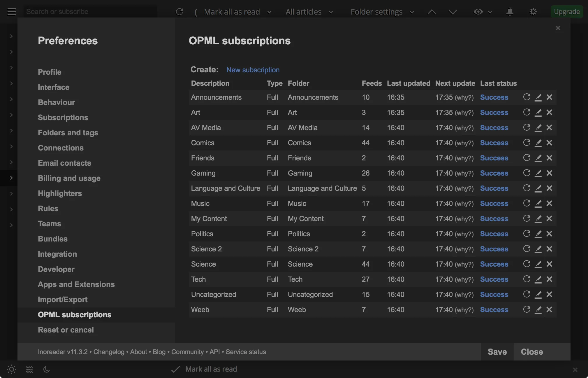The height and width of the screenshot is (378, 588).
Task: View Success status for Announcements
Action: point(494,97)
